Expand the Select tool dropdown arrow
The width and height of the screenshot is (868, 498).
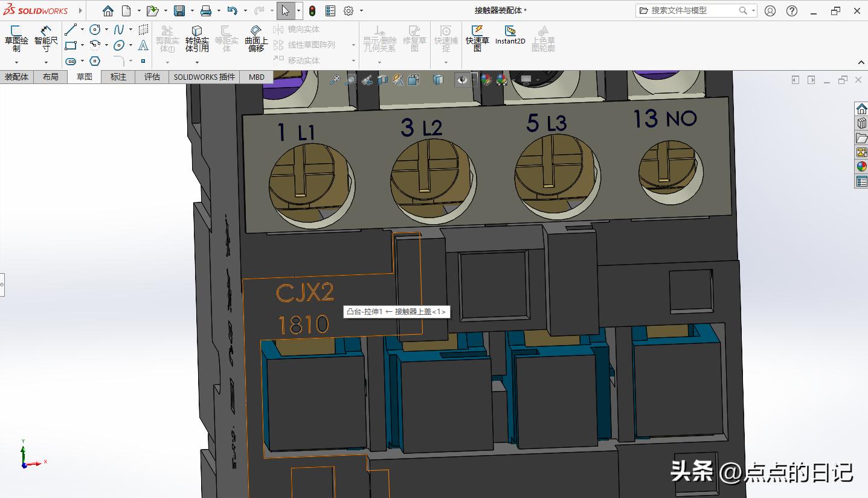pyautogui.click(x=298, y=11)
